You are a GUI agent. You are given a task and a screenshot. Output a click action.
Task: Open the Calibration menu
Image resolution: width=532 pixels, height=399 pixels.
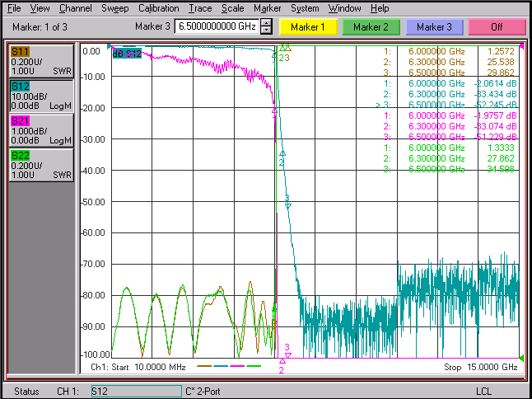pyautogui.click(x=158, y=8)
